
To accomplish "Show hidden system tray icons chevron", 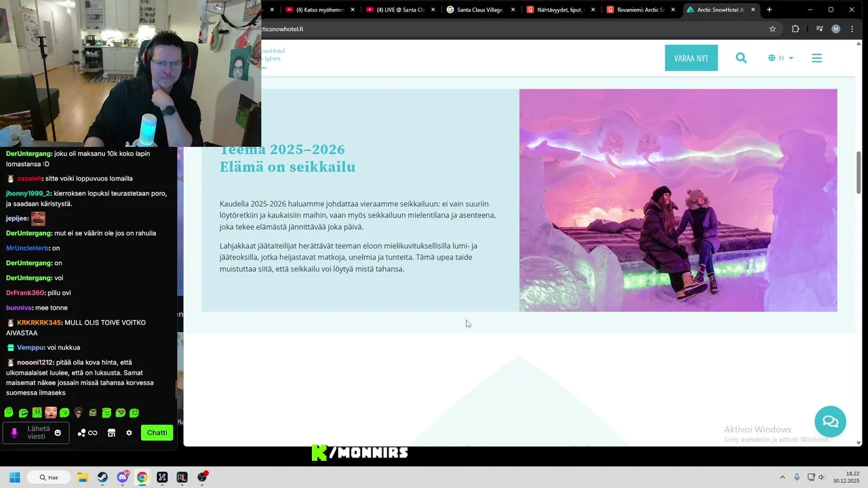I will tap(782, 477).
